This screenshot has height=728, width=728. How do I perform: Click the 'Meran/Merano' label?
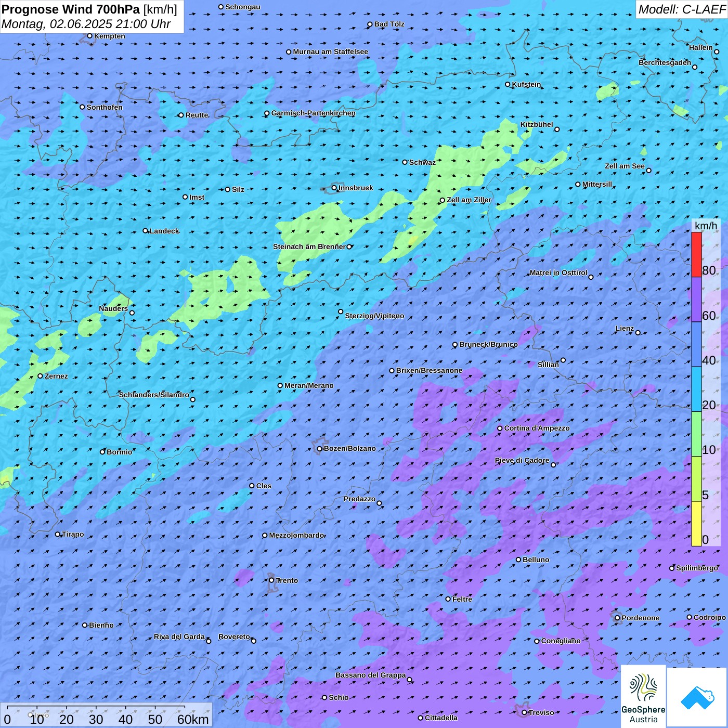point(309,385)
